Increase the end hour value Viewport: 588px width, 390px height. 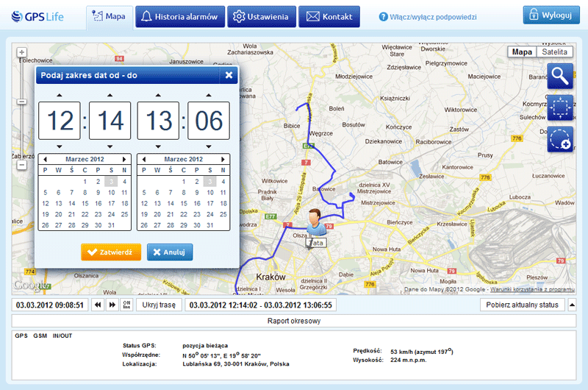(x=158, y=96)
